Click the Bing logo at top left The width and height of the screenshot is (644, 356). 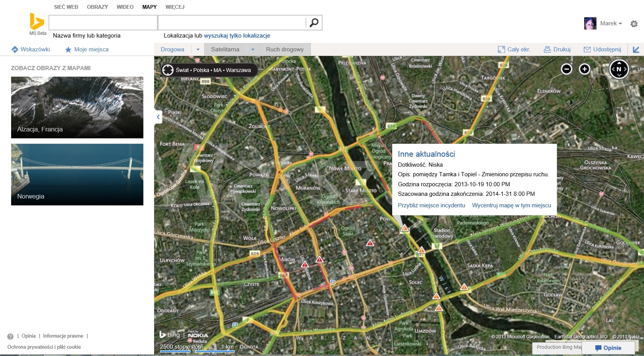click(x=37, y=21)
